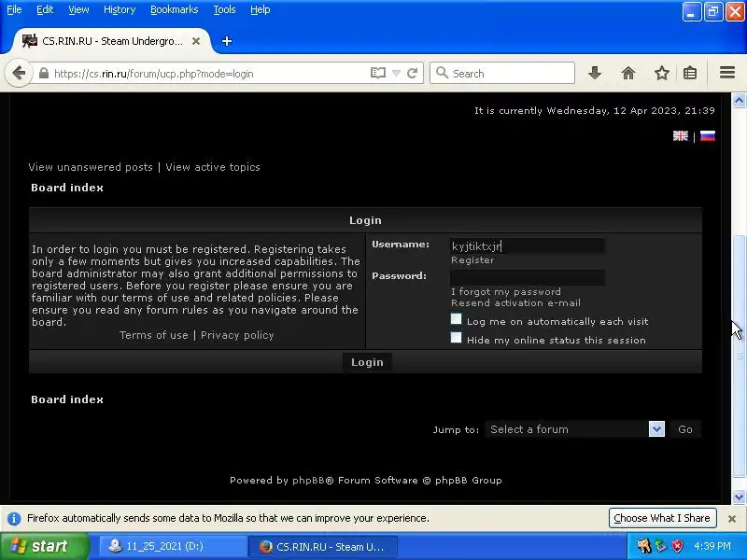Enable Log me on automatically each visit
The height and width of the screenshot is (560, 747).
(456, 319)
